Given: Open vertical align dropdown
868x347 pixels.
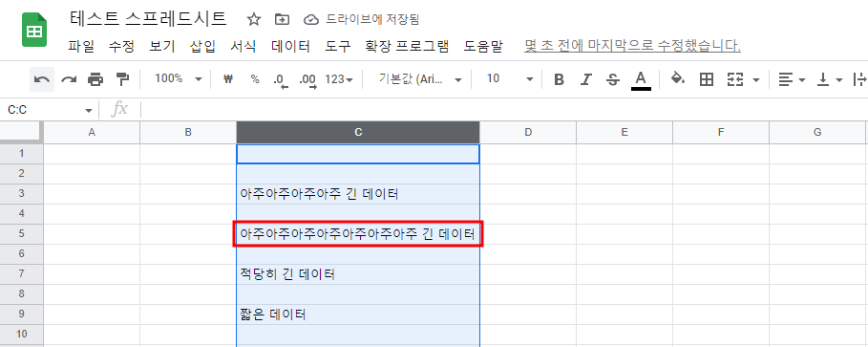Looking at the screenshot, I should click(x=830, y=79).
